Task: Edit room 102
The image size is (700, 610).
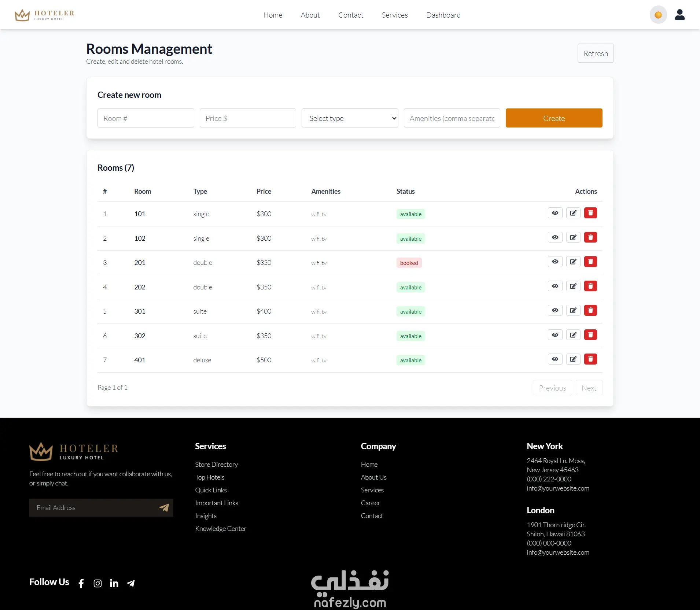Action: (573, 237)
